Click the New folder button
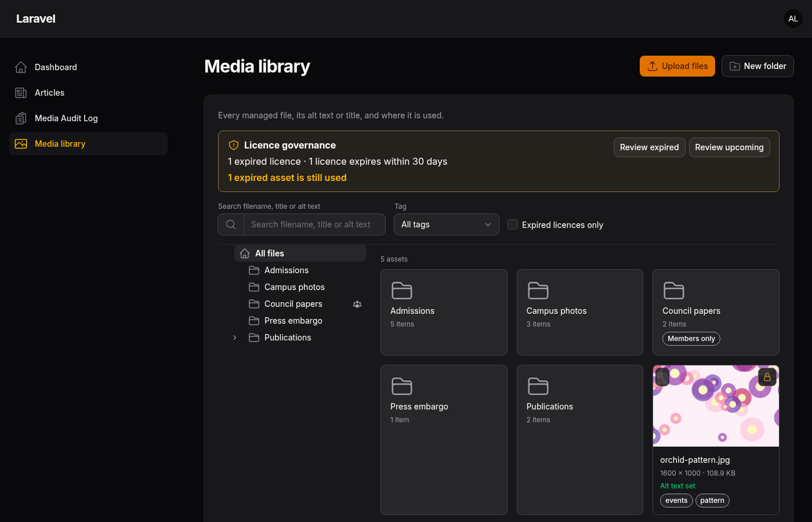This screenshot has height=522, width=812. click(757, 66)
